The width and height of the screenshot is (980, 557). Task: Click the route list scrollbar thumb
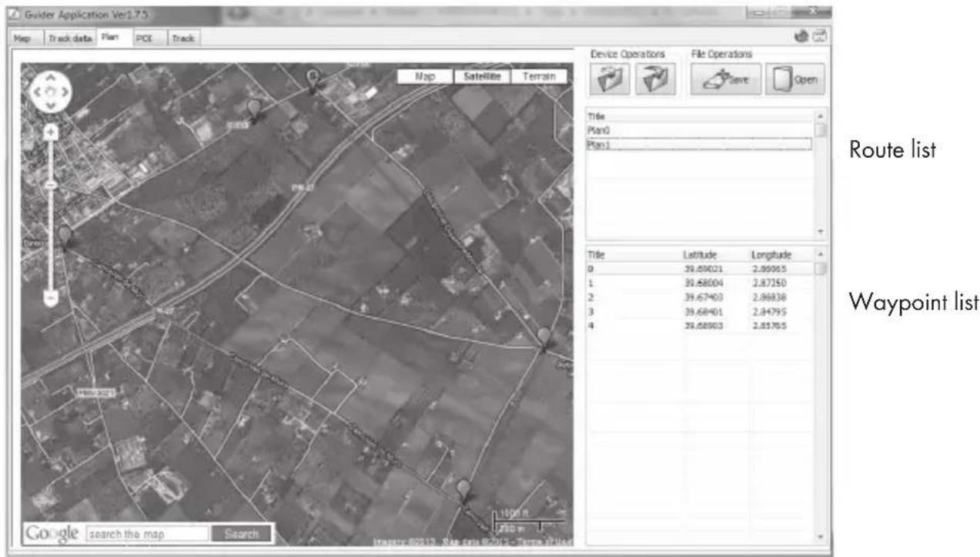point(821,130)
